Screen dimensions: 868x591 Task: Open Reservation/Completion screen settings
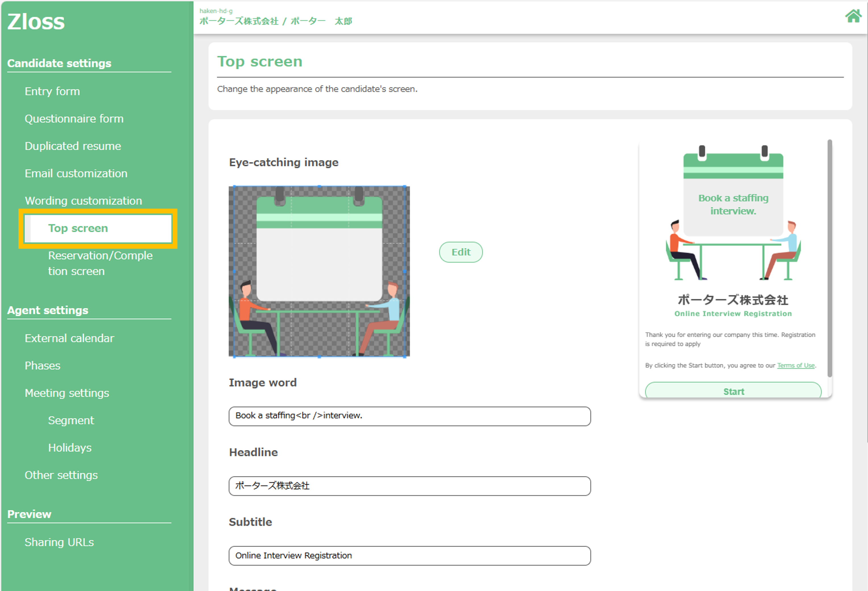100,263
